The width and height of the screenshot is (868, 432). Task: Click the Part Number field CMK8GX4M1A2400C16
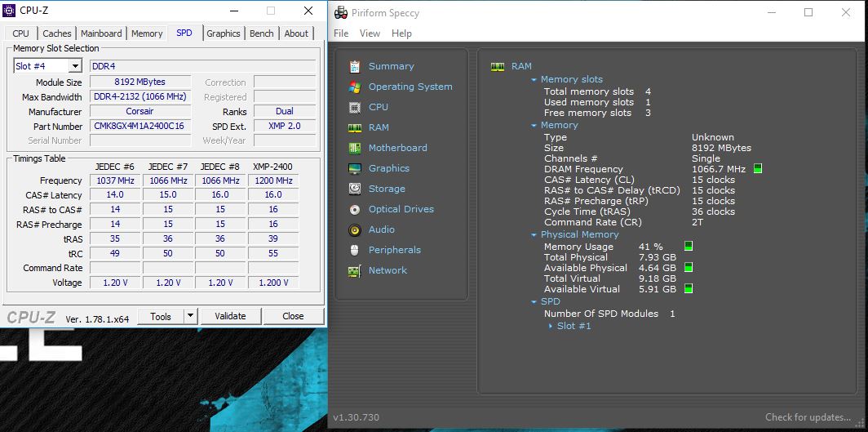tap(139, 127)
